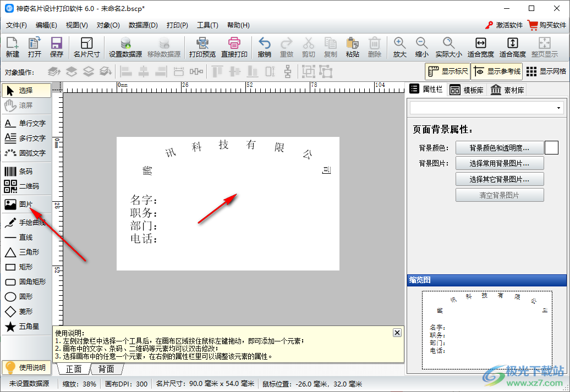Open the 工具(T) menu
Viewport: 570px width, 392px height.
(x=207, y=25)
